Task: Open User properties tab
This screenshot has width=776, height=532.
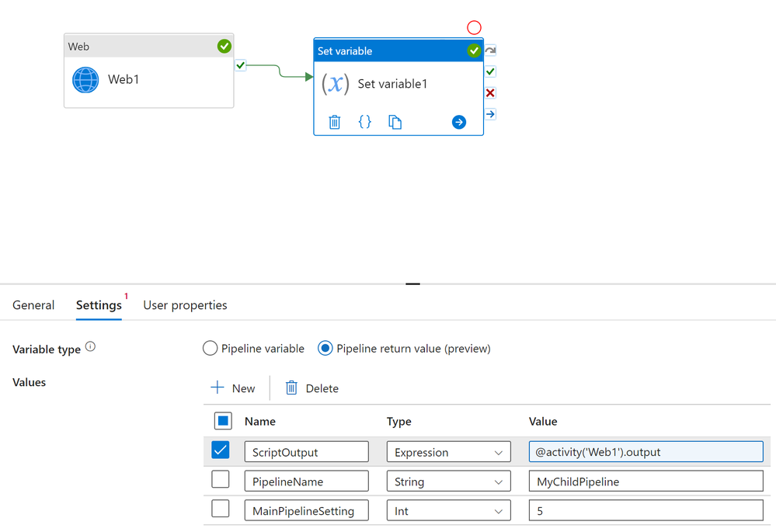Action: [185, 305]
